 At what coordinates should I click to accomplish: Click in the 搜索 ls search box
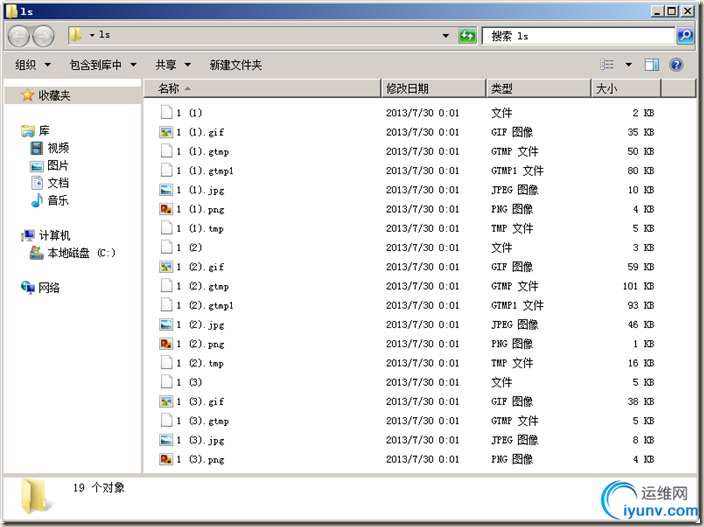(578, 36)
